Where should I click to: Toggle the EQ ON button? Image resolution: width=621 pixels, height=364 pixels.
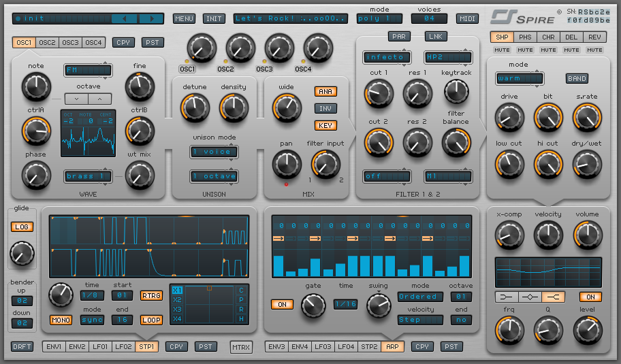(x=590, y=297)
